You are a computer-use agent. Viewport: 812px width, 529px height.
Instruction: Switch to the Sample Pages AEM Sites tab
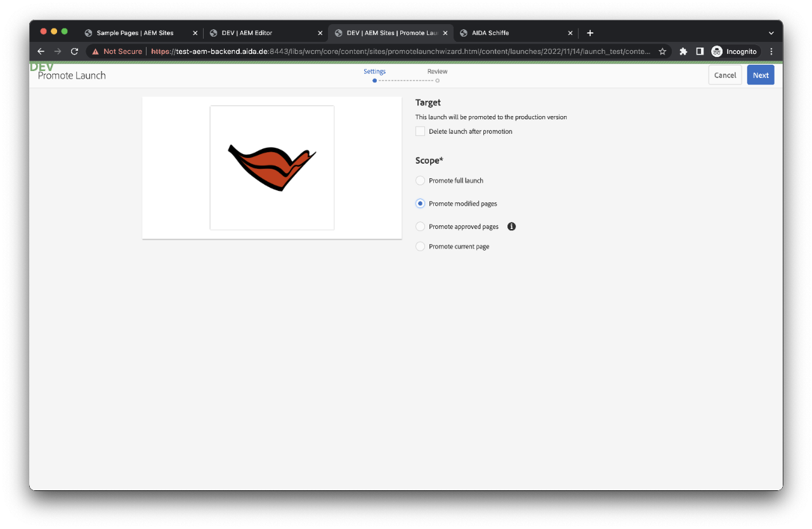click(x=135, y=33)
